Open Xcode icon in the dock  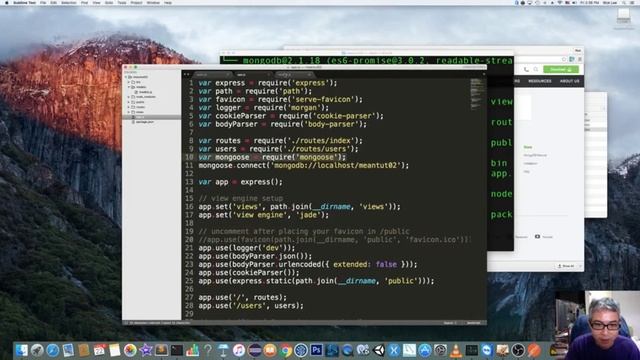394,350
